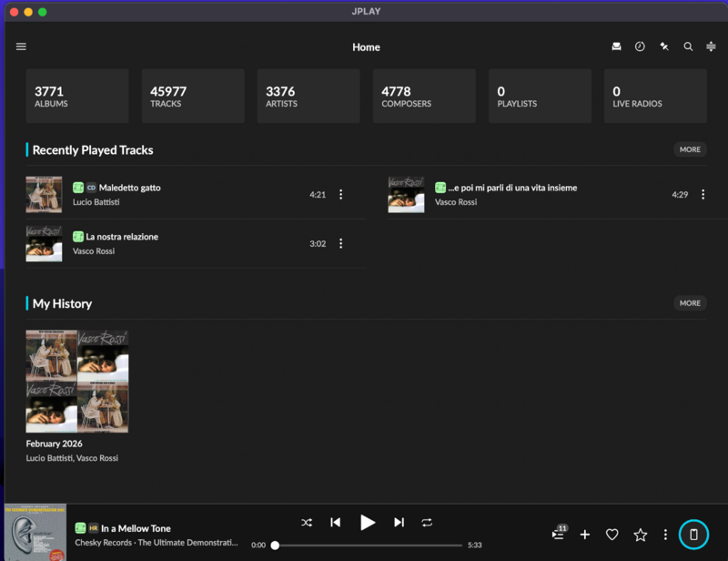Mark In a Mellow Tone as loved

click(612, 535)
